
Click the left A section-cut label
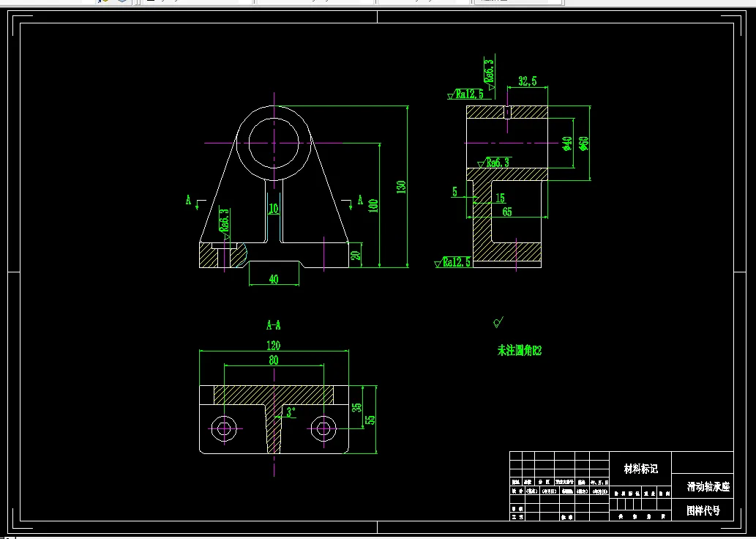[189, 200]
